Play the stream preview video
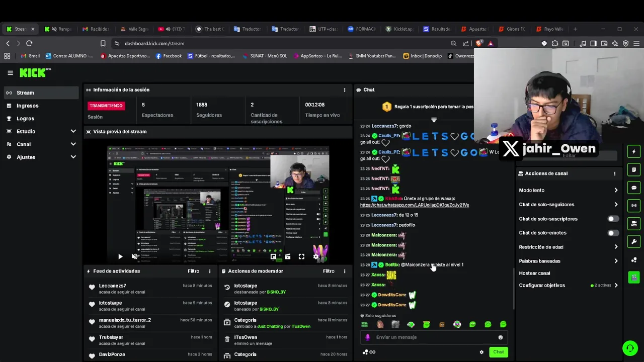This screenshot has width=644, height=362. (x=120, y=256)
